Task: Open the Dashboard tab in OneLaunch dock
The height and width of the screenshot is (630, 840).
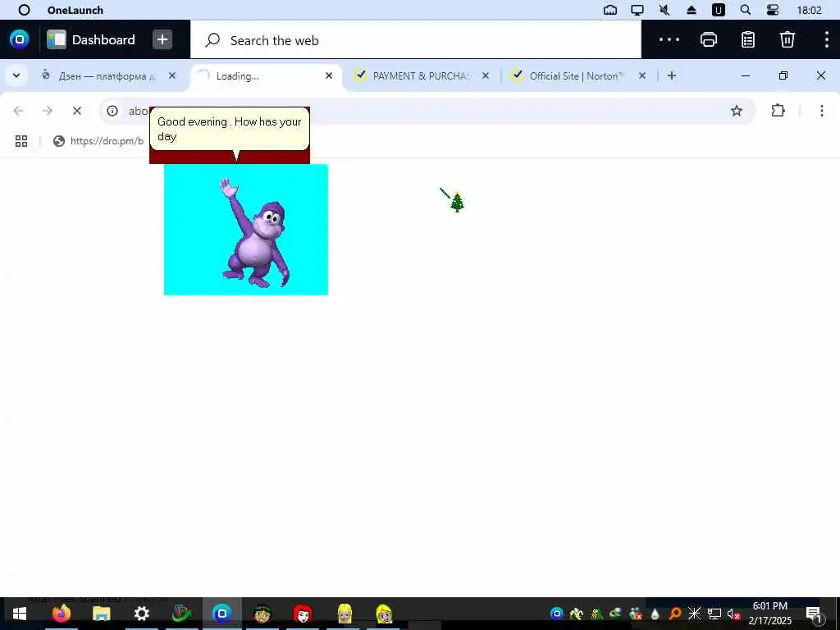Action: click(91, 39)
